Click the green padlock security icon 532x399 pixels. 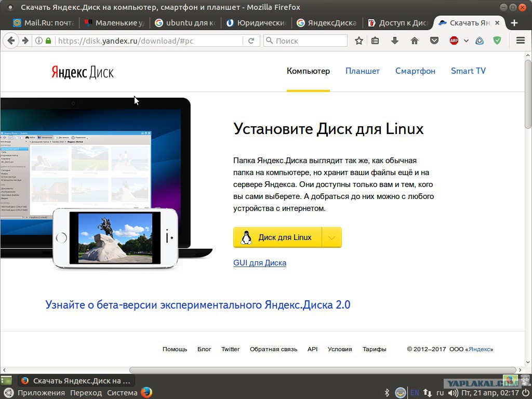tap(48, 41)
